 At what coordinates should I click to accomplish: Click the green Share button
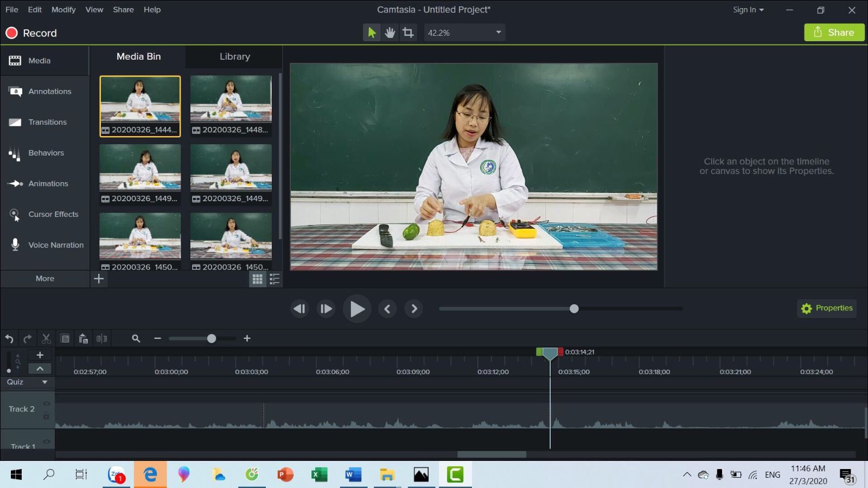(x=834, y=33)
